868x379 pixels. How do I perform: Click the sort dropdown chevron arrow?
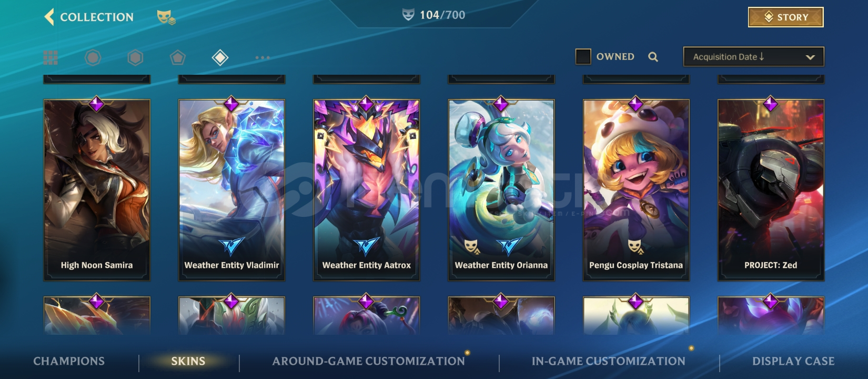[810, 57]
